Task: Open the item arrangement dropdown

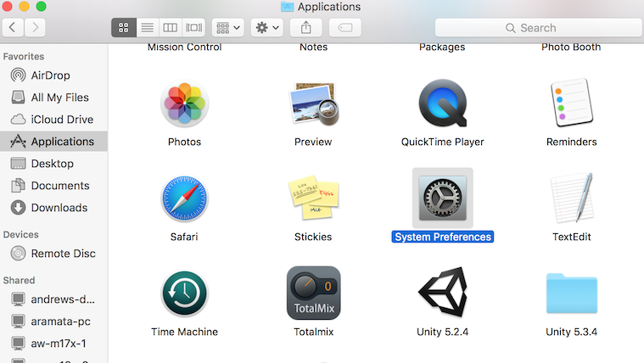Action: 228,27
